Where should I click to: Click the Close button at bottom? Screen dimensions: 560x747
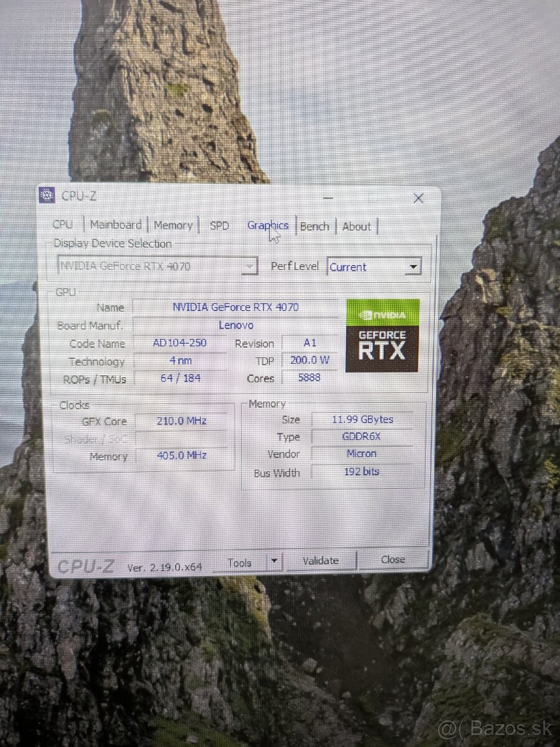[393, 560]
